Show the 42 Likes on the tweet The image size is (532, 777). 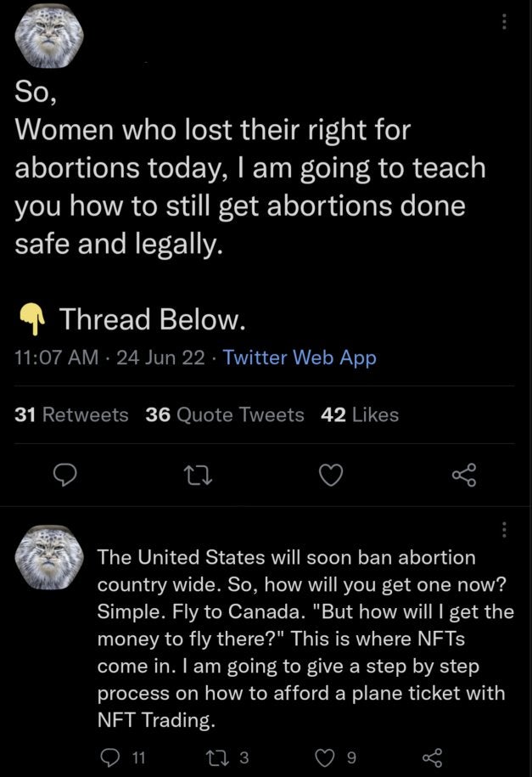(x=361, y=414)
